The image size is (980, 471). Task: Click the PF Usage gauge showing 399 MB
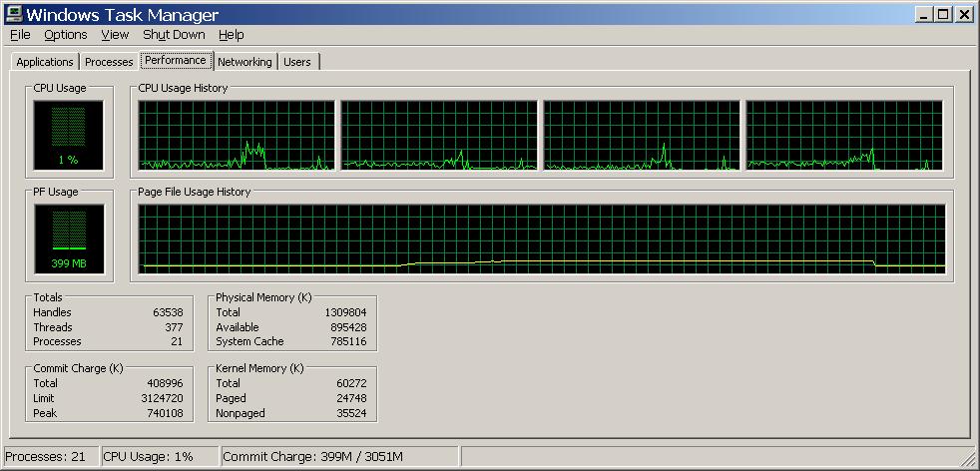pyautogui.click(x=68, y=238)
